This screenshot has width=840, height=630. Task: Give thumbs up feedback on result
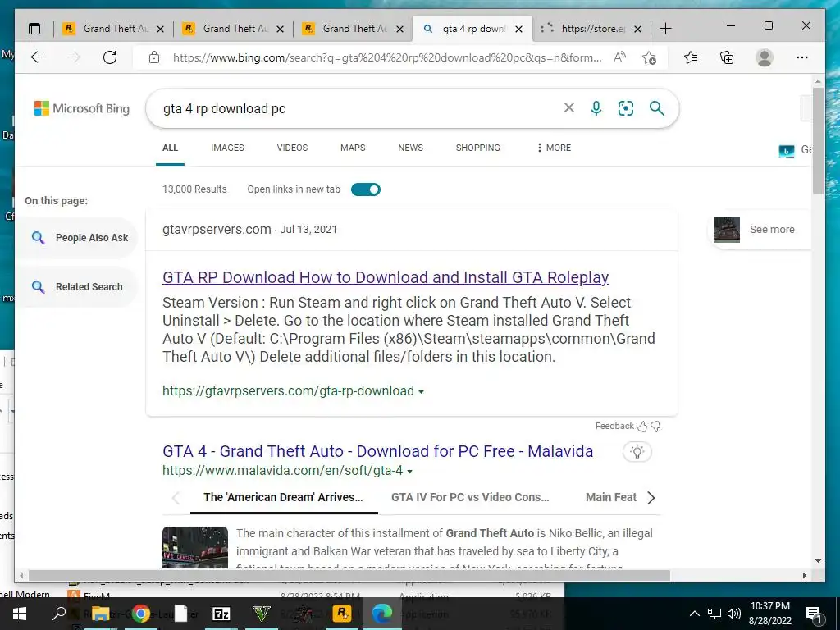click(x=642, y=427)
